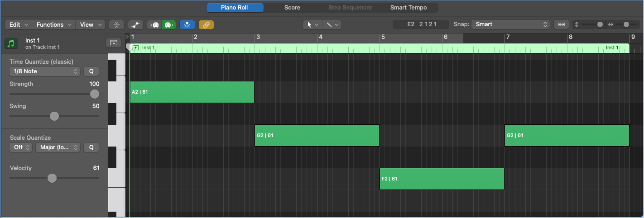This screenshot has width=644, height=218.
Task: Adjust the Velocity slider knob
Action: [x=52, y=178]
